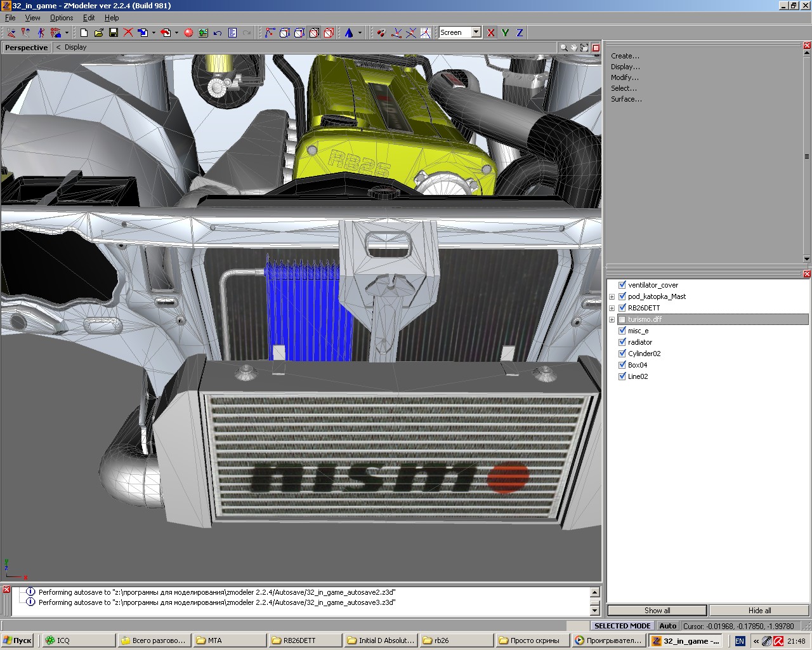The width and height of the screenshot is (812, 650).
Task: Uncheck the Box04 visibility checkbox
Action: pyautogui.click(x=622, y=365)
